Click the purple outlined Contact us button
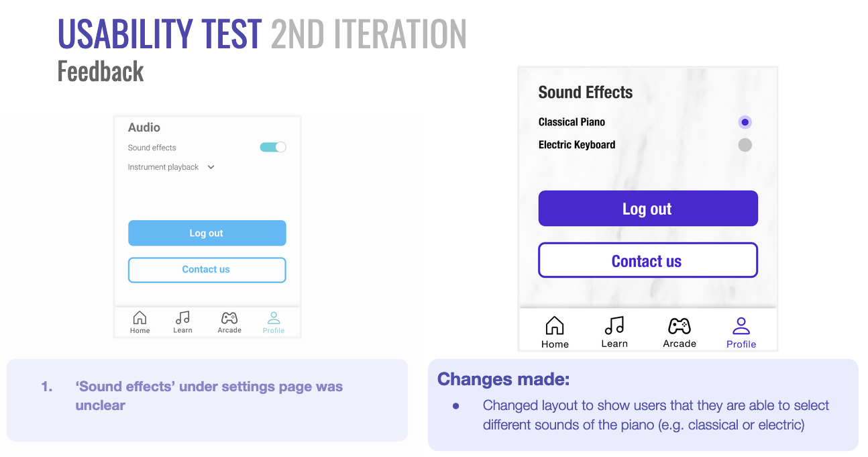Image resolution: width=868 pixels, height=457 pixels. point(647,260)
